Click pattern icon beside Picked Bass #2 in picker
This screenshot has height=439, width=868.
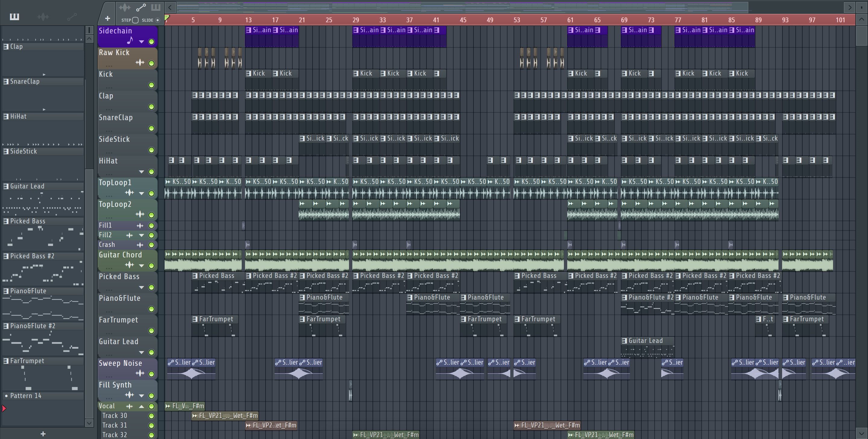coord(6,256)
